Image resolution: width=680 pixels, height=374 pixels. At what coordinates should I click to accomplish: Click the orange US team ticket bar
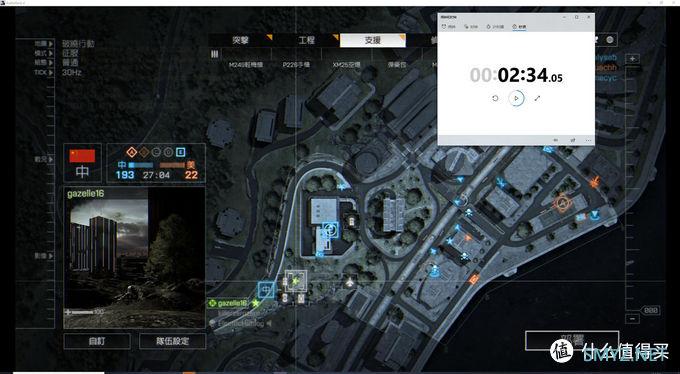click(172, 165)
